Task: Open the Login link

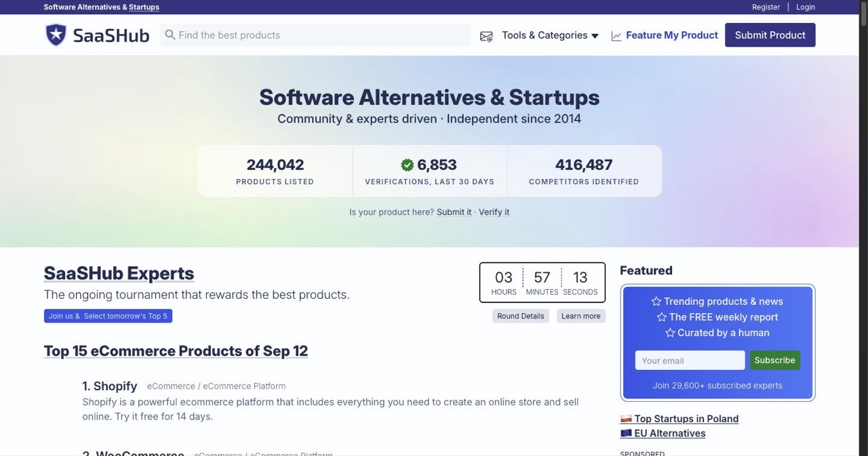Action: [806, 7]
